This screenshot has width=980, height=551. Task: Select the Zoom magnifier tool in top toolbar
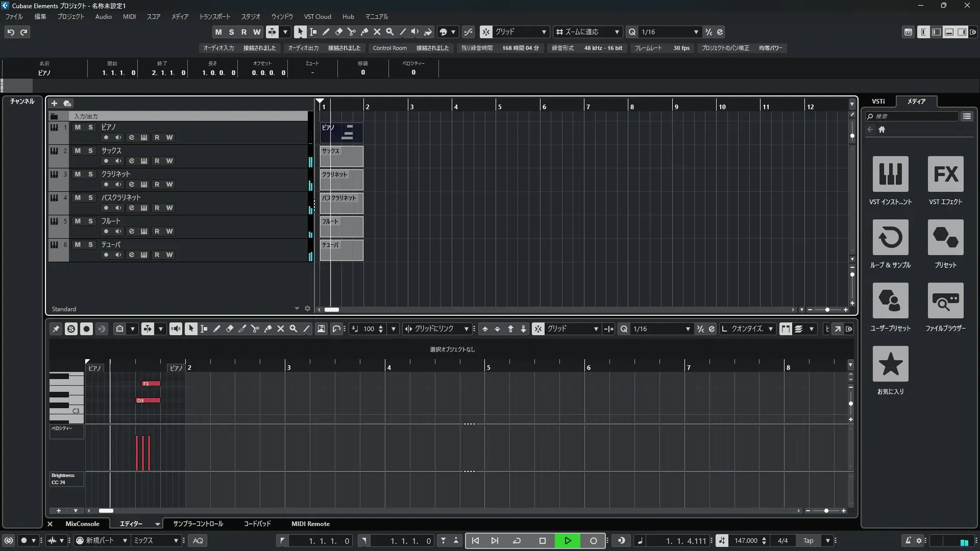coord(390,32)
